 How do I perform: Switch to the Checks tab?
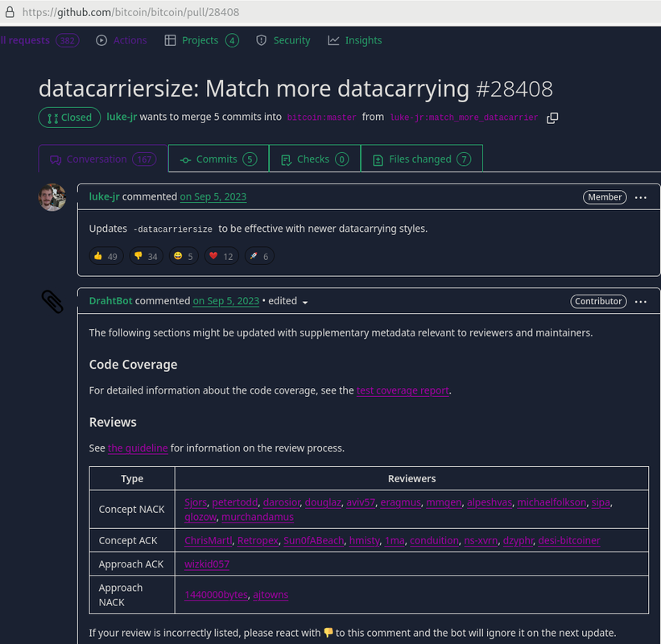click(315, 159)
